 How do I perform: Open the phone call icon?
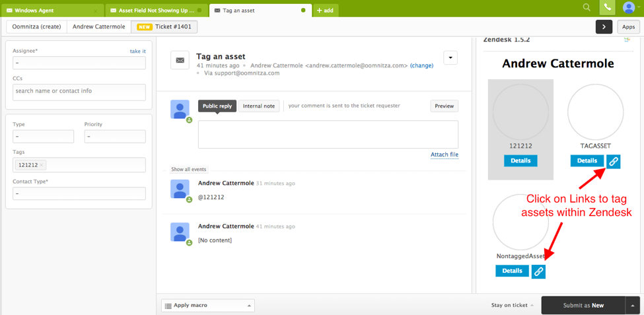(x=607, y=8)
